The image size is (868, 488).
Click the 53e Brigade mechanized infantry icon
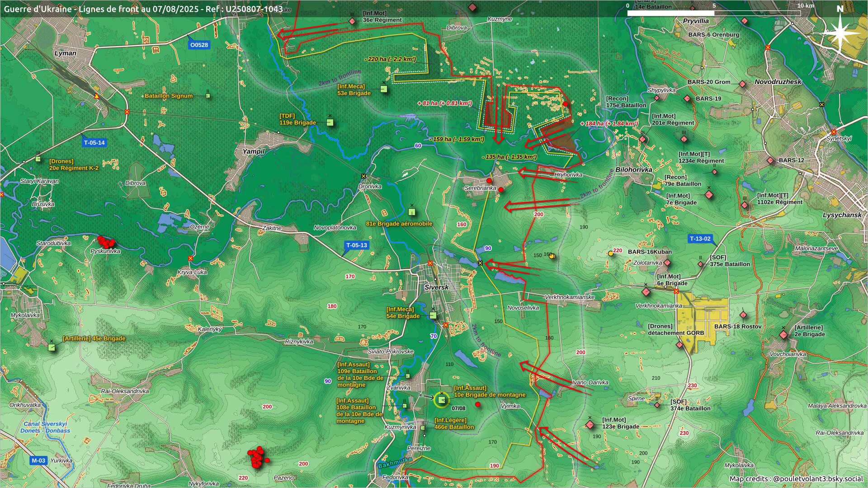pyautogui.click(x=384, y=89)
